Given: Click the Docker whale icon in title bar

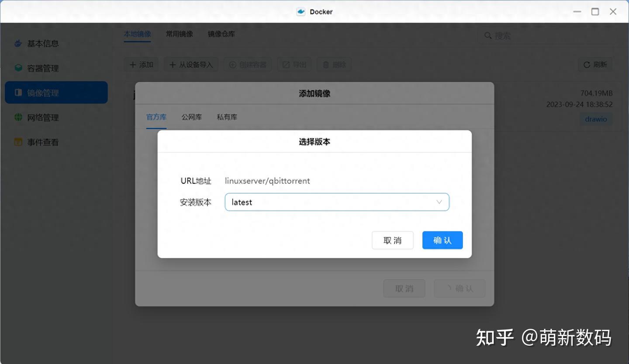Looking at the screenshot, I should pyautogui.click(x=301, y=11).
